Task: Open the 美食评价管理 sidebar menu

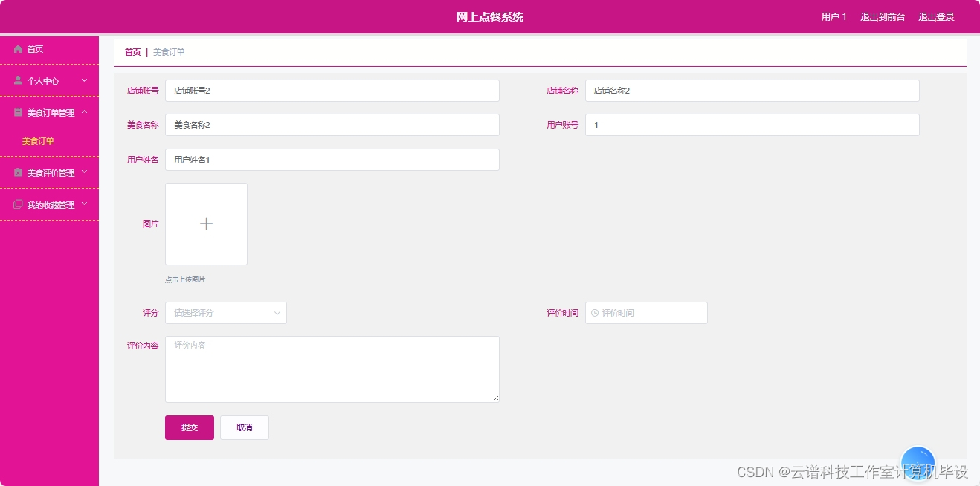Action: point(49,172)
